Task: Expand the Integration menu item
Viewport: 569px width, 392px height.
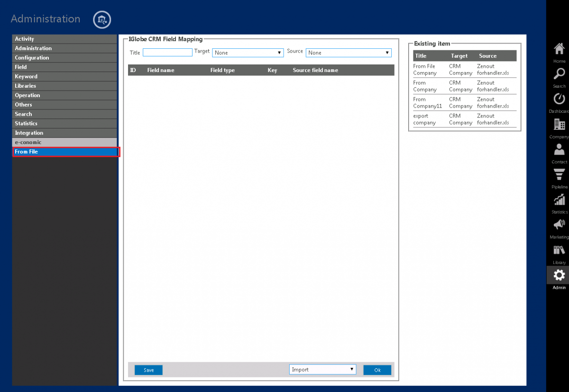Action: [64, 133]
